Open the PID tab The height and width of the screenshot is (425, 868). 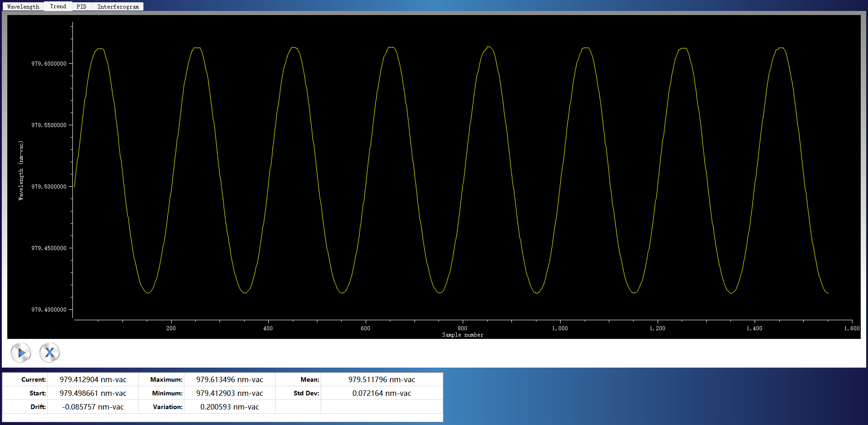(x=82, y=7)
